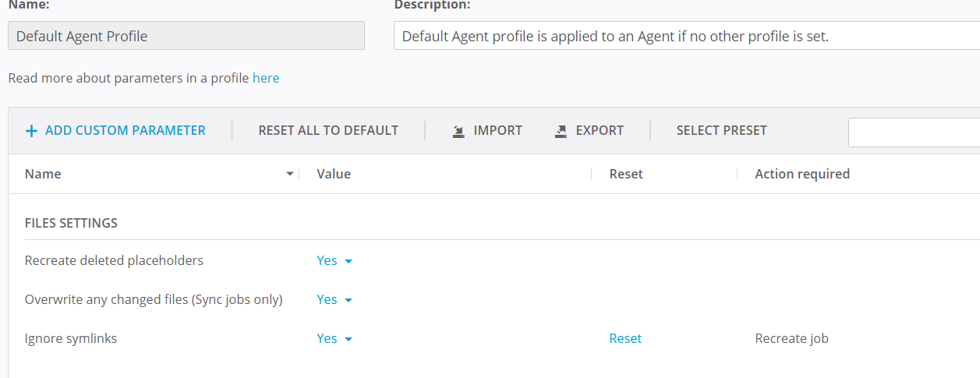Viewport: 980px width, 378px height.
Task: Open the 'here' link about profile parameters
Action: (x=266, y=78)
